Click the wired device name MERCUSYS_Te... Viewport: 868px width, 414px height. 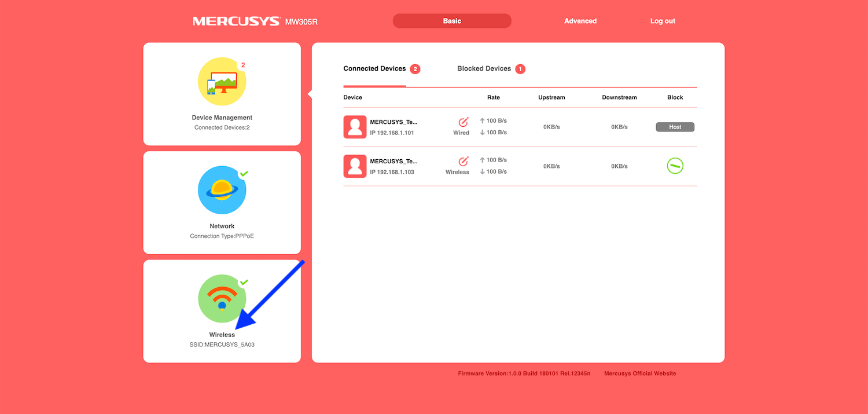(x=393, y=122)
